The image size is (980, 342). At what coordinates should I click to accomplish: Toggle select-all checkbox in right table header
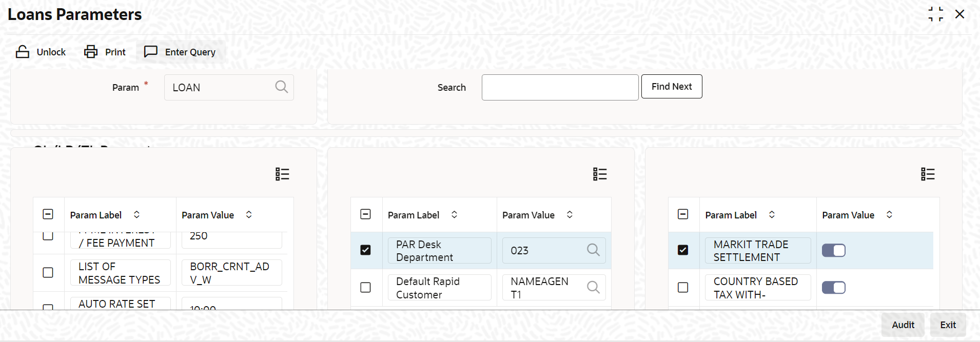click(x=683, y=214)
